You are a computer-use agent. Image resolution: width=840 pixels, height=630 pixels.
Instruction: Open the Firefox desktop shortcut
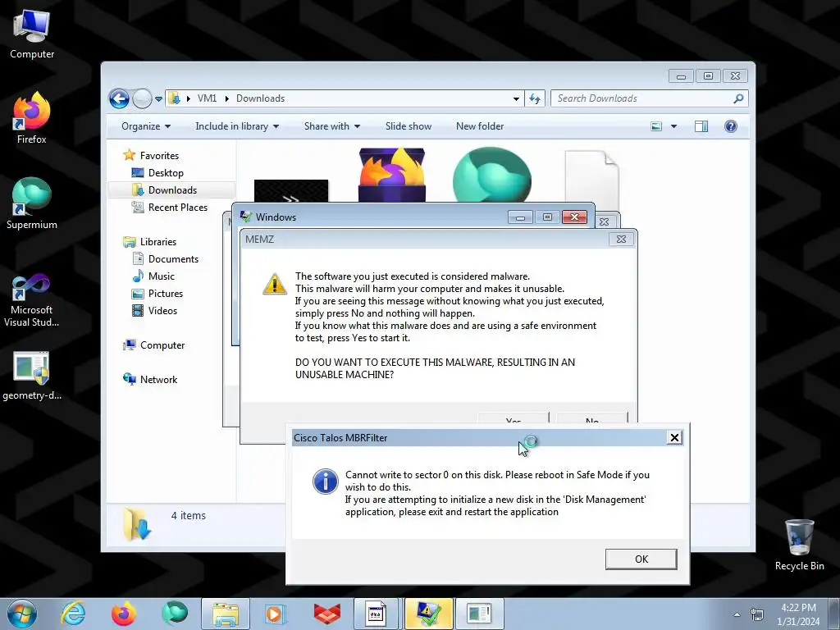(x=32, y=118)
